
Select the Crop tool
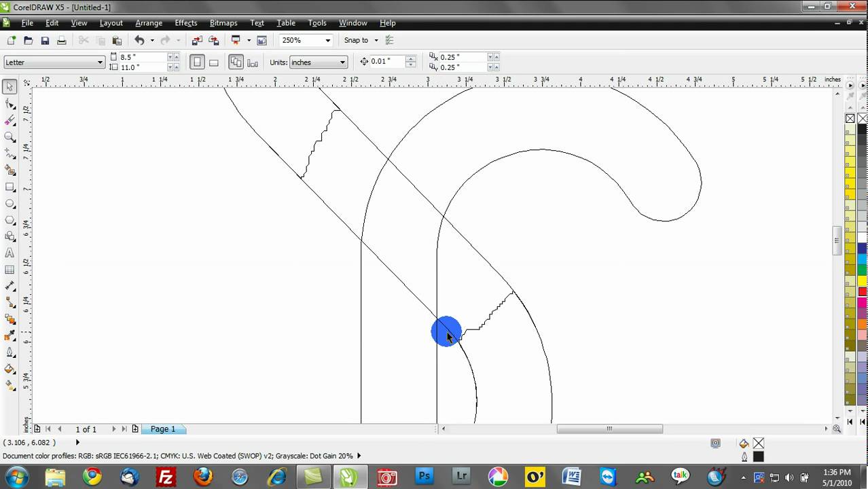(10, 120)
